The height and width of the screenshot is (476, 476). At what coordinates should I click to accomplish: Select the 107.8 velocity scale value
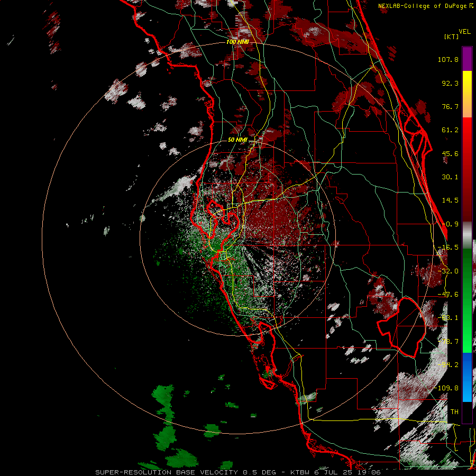[448, 59]
